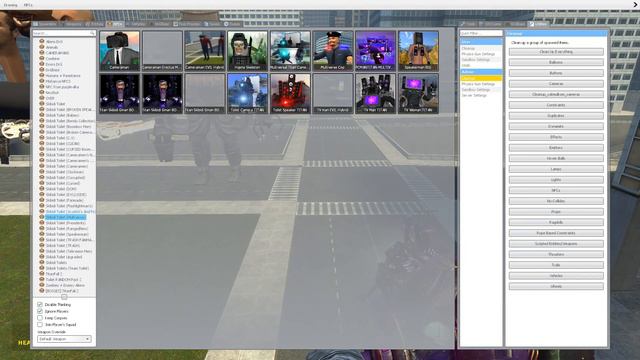Screen dimensions: 640x360
Task: Open the NPCs menu in top bar
Action: [x=28, y=5]
